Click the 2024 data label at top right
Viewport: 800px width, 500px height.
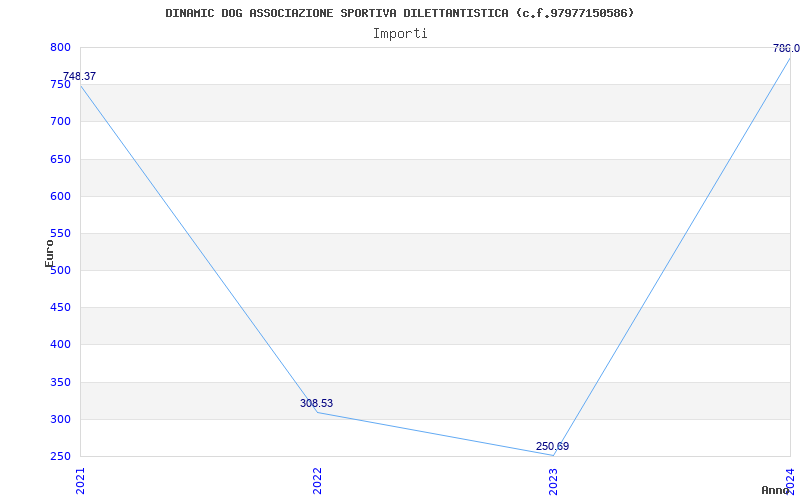point(786,48)
